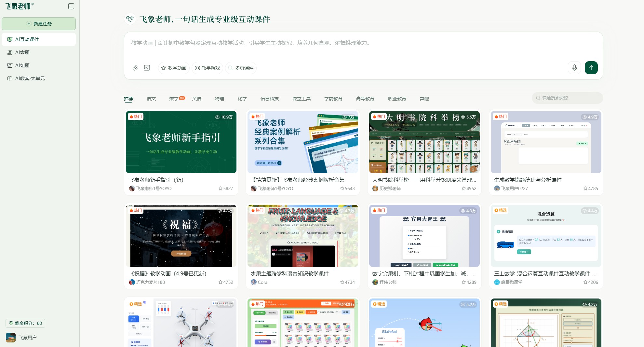Switch to the 化学 tab
This screenshot has height=347, width=644.
click(242, 99)
